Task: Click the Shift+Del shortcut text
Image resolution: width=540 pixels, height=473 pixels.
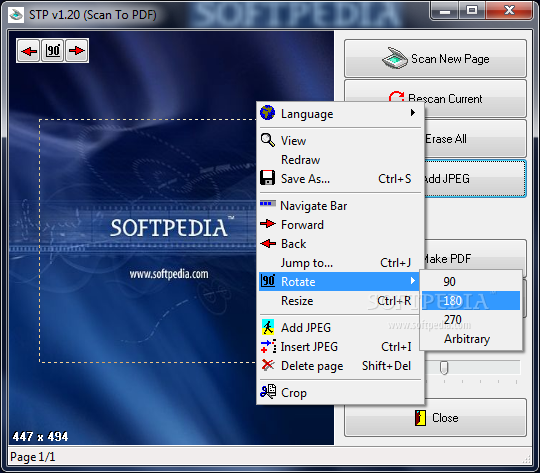Action: click(386, 366)
